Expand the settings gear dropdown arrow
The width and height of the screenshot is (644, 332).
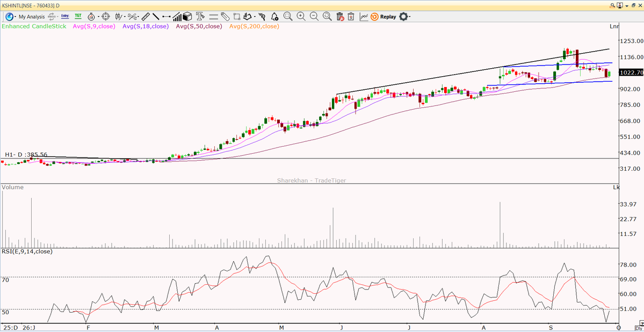pyautogui.click(x=410, y=17)
